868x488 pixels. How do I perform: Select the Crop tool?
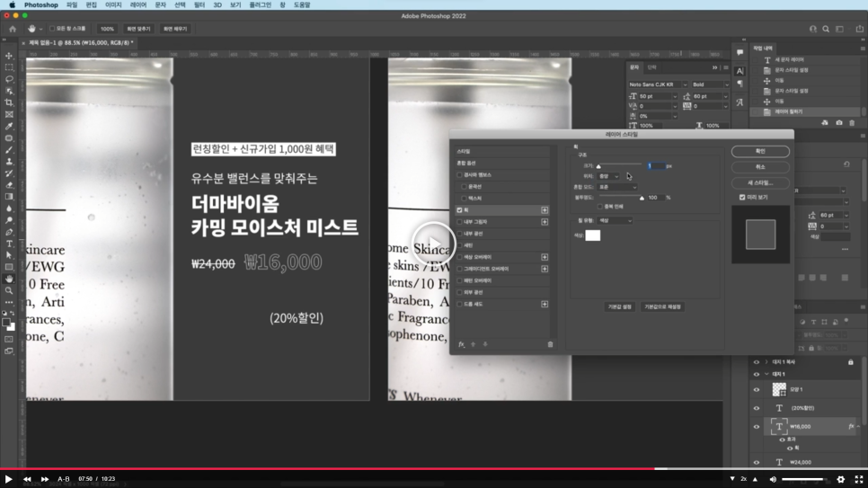click(x=9, y=102)
